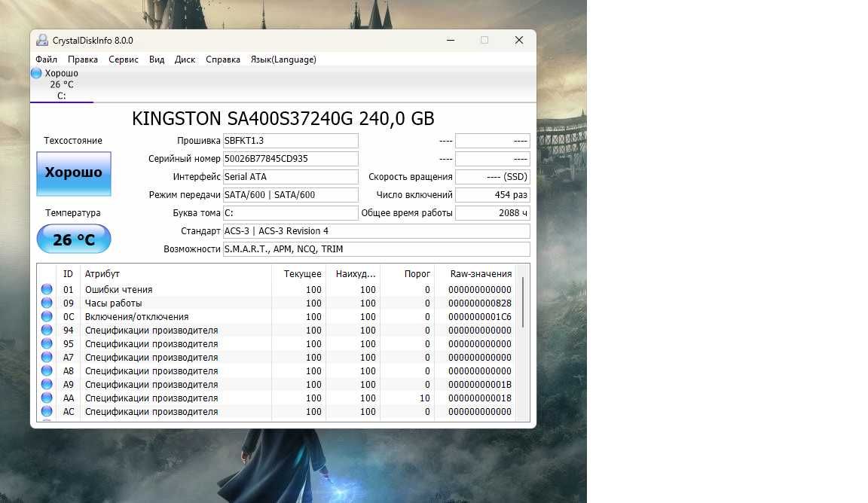The height and width of the screenshot is (503, 868).
Task: Click the Хорошо health status button
Action: (x=74, y=173)
